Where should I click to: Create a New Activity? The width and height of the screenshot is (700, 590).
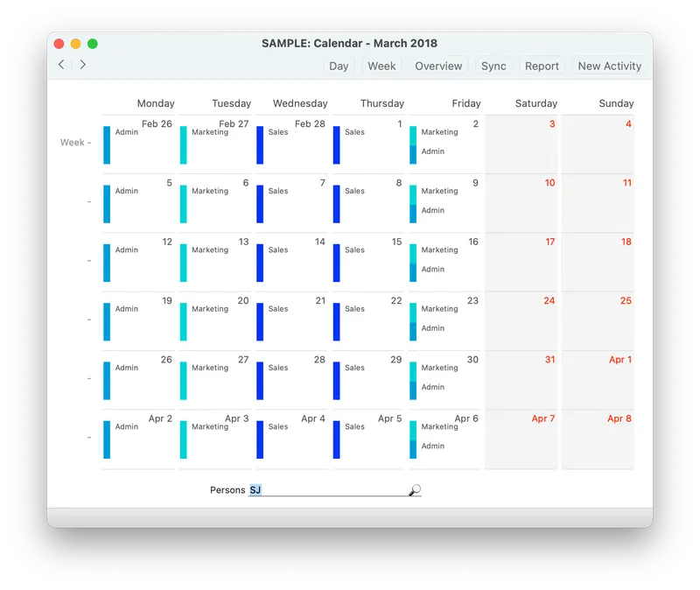[609, 67]
